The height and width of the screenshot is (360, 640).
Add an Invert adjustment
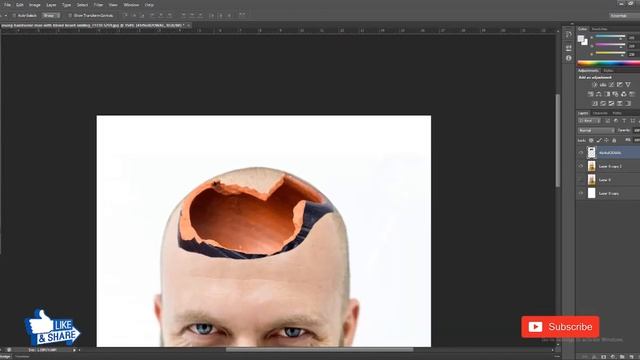coord(595,103)
